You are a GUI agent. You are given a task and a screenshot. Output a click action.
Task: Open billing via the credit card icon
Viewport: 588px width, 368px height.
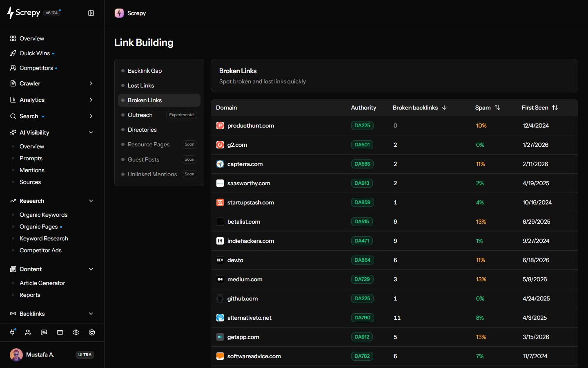pos(60,332)
